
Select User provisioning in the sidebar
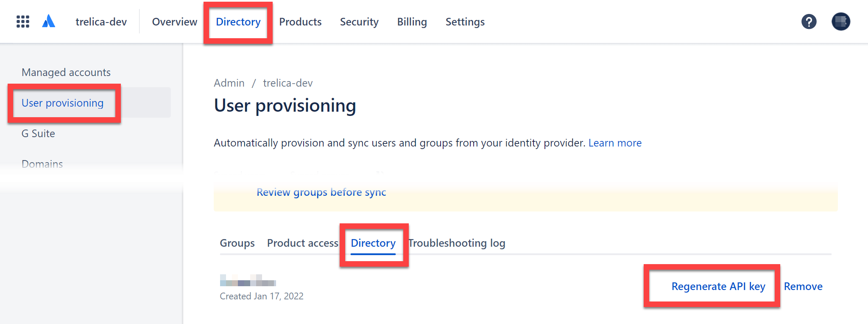63,103
